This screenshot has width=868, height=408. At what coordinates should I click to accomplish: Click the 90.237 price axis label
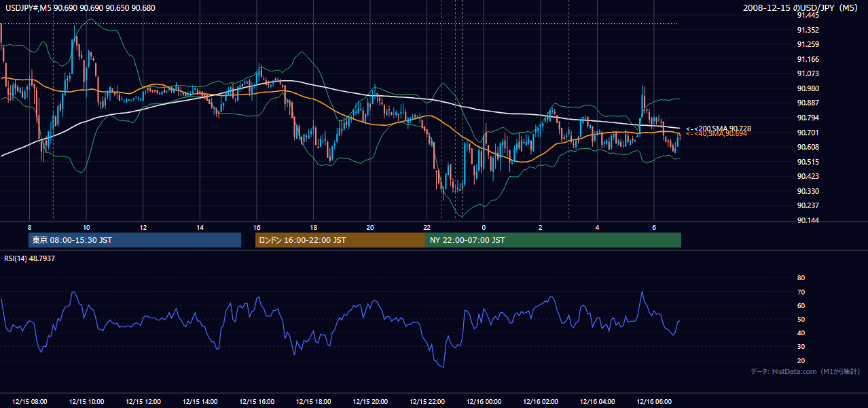[808, 206]
